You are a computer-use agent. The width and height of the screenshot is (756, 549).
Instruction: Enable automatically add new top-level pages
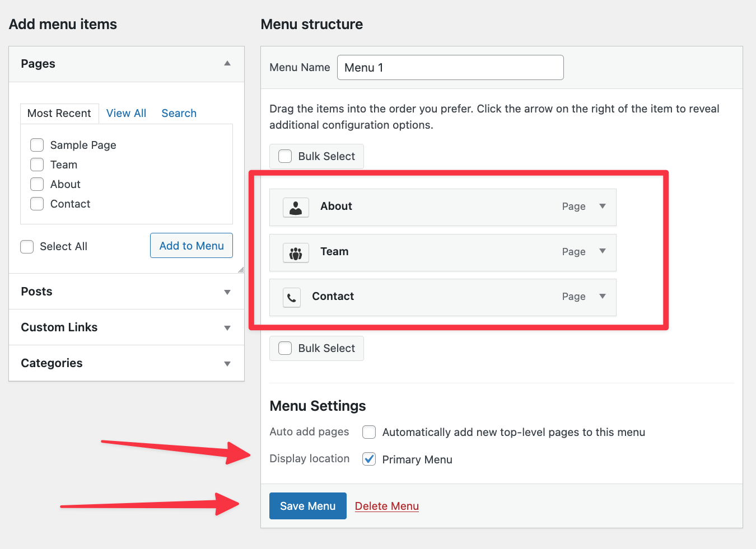369,432
